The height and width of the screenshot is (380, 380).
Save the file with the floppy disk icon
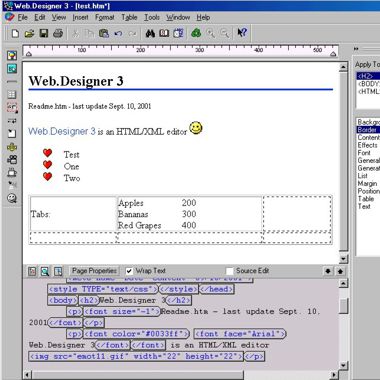coord(44,33)
